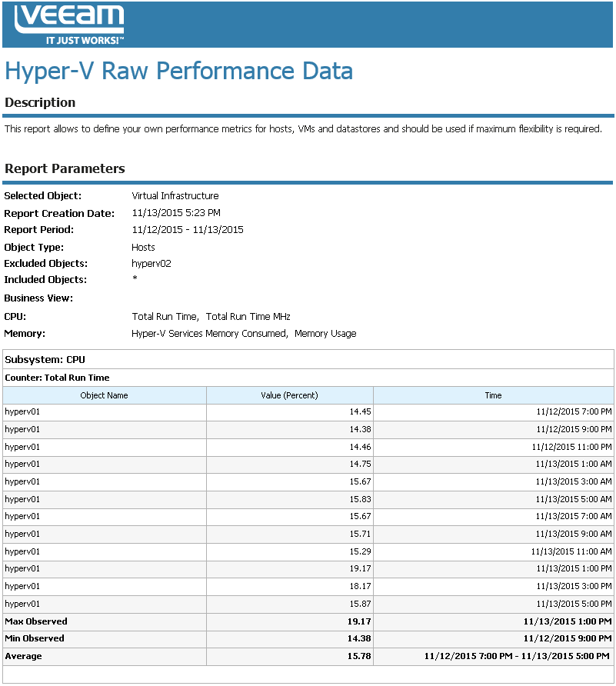Select the Subsystem: CPU table heading
616x686 pixels.
(45, 359)
